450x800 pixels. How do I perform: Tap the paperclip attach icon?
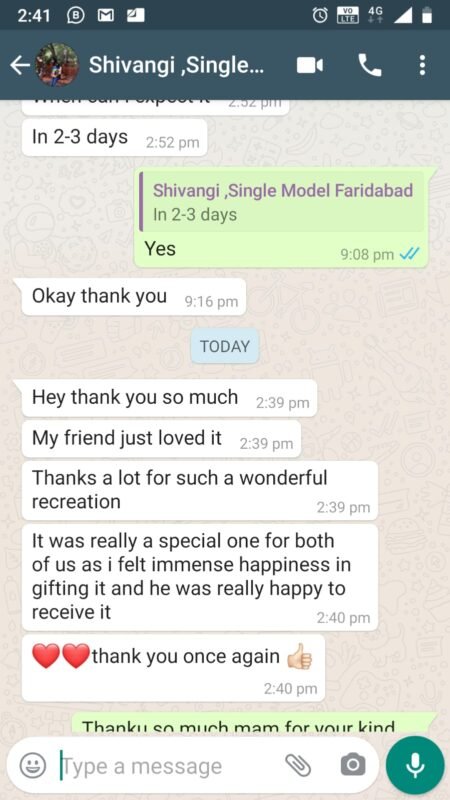(298, 765)
